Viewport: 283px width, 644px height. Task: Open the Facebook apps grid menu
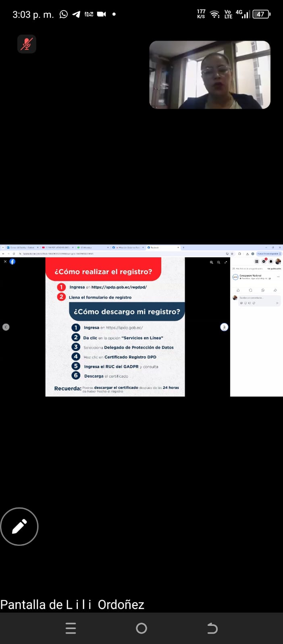pyautogui.click(x=256, y=262)
